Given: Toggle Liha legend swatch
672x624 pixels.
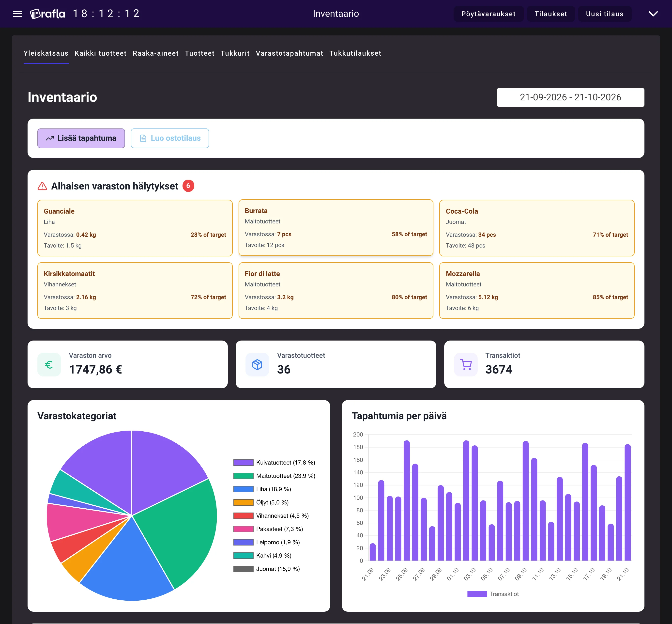Looking at the screenshot, I should 243,489.
